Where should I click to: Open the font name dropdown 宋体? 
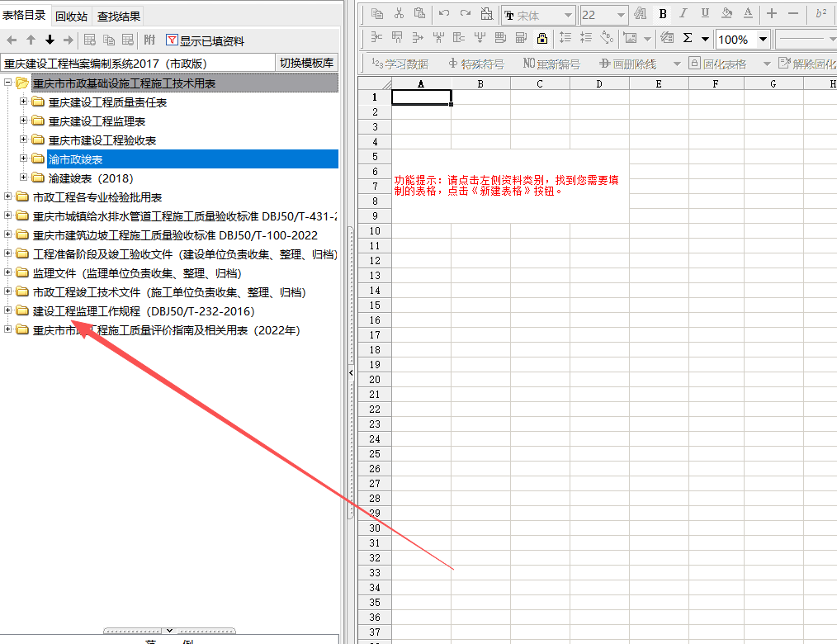pyautogui.click(x=568, y=16)
